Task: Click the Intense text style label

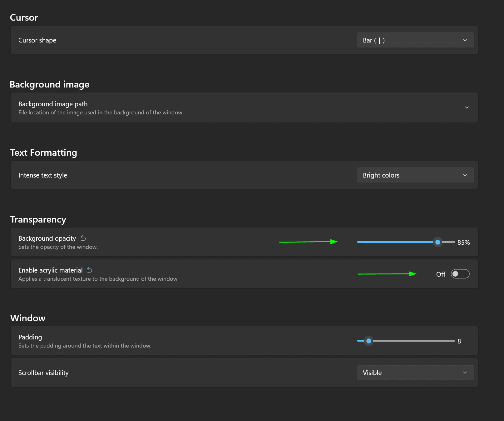Action: [x=42, y=175]
